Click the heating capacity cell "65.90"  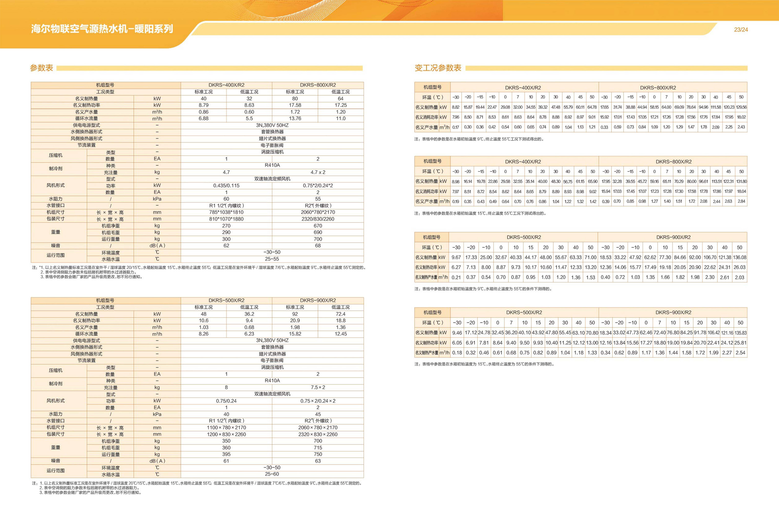[x=593, y=181]
